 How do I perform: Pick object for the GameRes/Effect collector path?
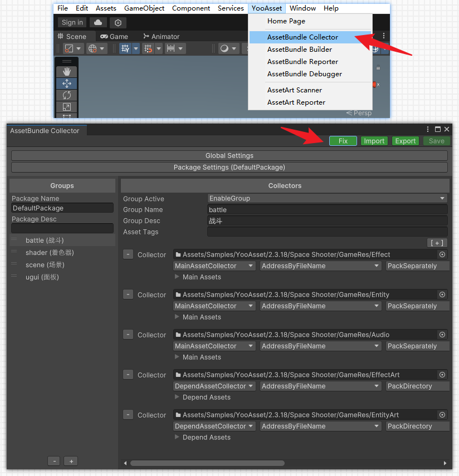tap(442, 254)
